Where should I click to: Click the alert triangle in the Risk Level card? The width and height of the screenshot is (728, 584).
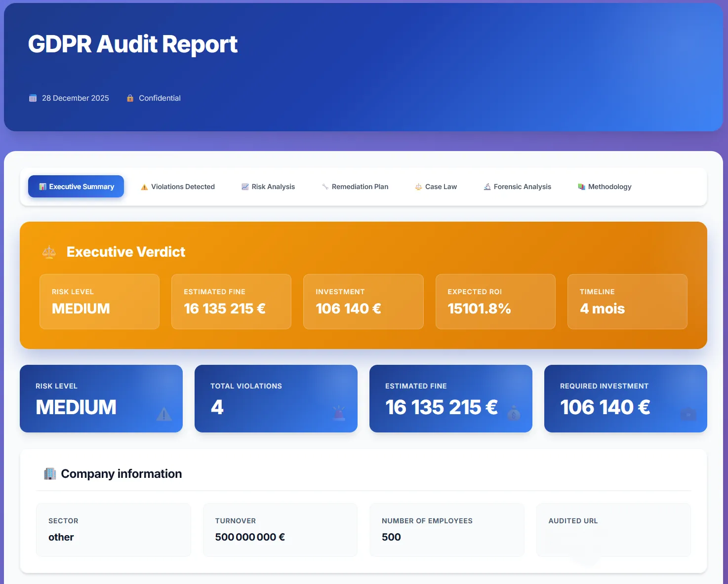[164, 415]
